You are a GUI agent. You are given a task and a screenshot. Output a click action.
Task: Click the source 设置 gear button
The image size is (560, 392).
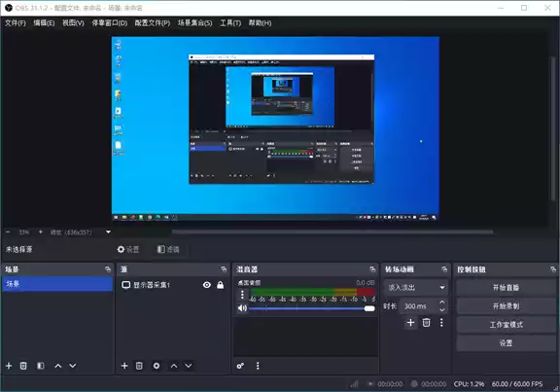pyautogui.click(x=128, y=249)
